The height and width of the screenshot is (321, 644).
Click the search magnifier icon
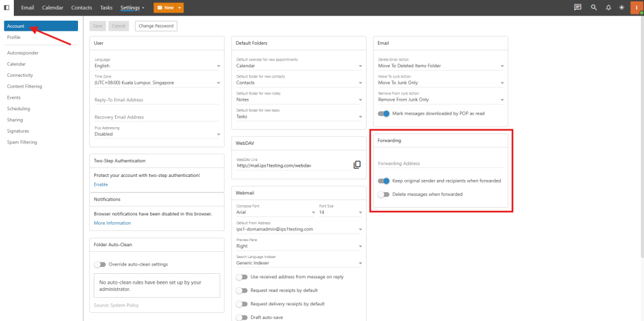click(594, 8)
